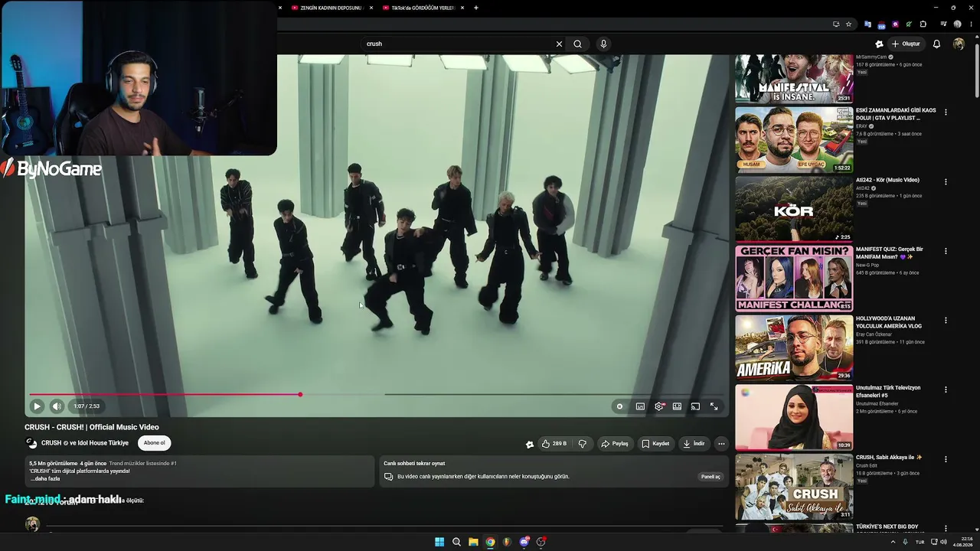Image resolution: width=980 pixels, height=551 pixels.
Task: Save video with the Kaydet button
Action: click(655, 444)
